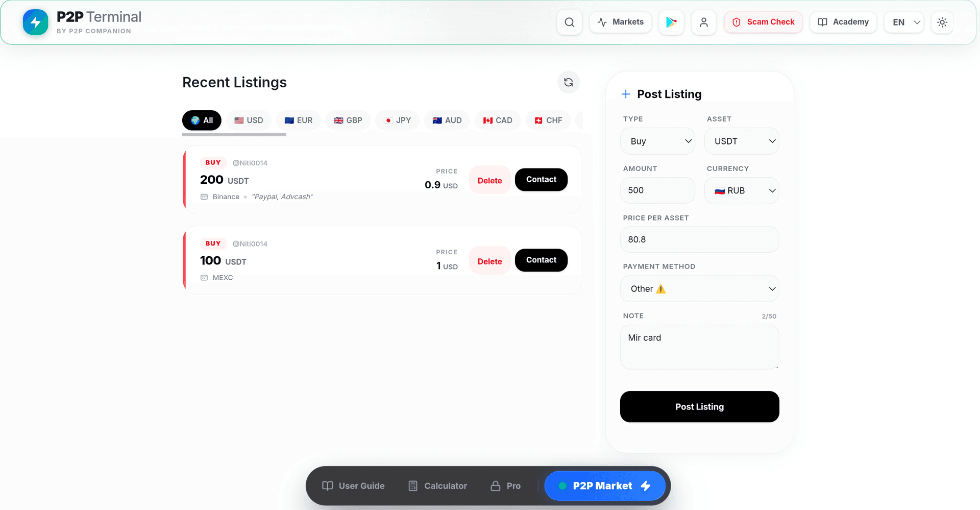
Task: Filter listings by JPY
Action: (397, 120)
